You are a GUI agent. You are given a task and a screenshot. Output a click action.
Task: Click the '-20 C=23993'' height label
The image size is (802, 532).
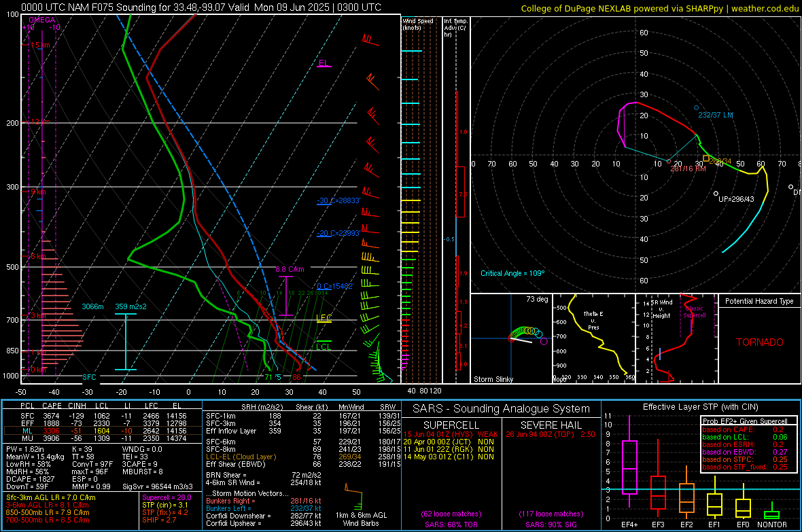click(338, 233)
